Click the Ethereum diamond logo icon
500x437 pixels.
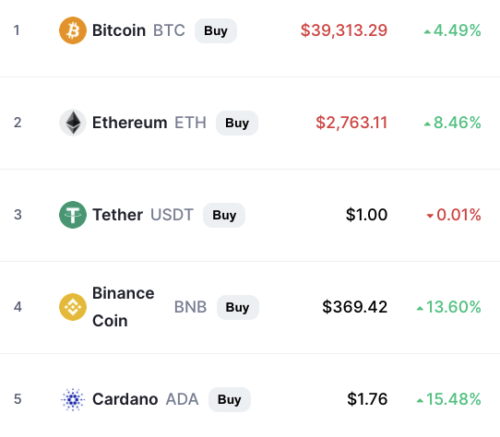tap(73, 123)
